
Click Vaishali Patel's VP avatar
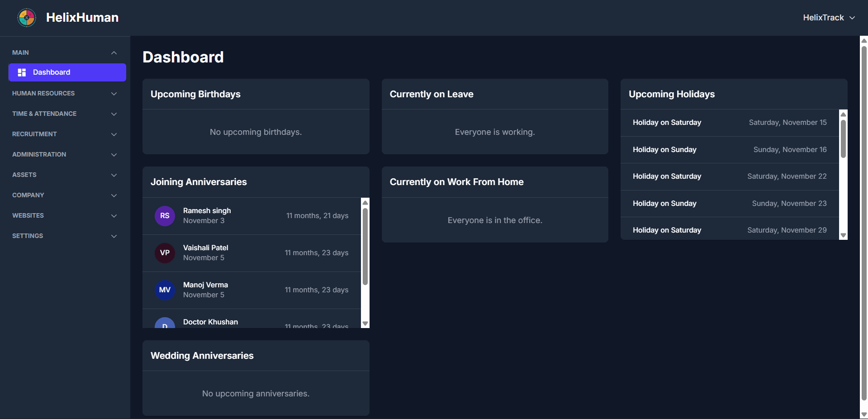tap(165, 253)
